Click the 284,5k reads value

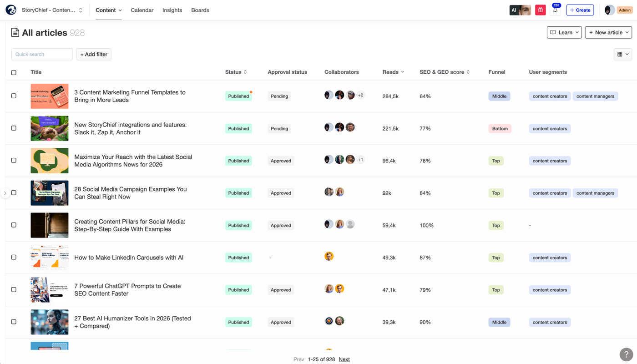tap(390, 96)
